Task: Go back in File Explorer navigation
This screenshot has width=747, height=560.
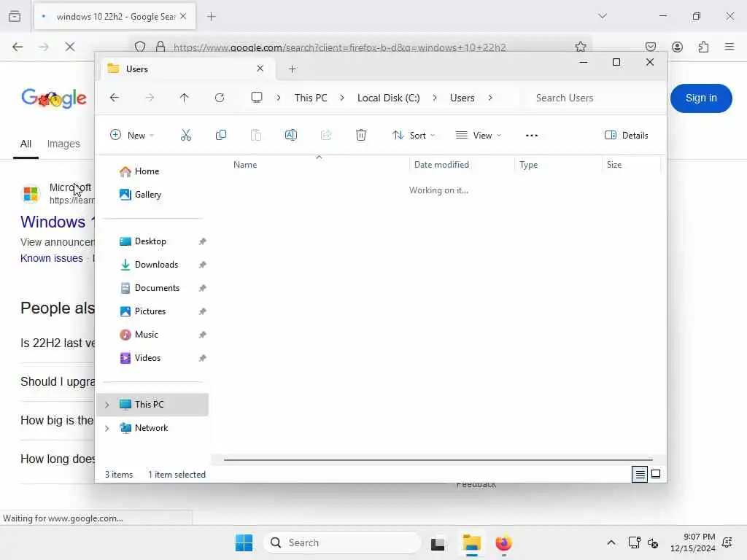Action: 115,98
